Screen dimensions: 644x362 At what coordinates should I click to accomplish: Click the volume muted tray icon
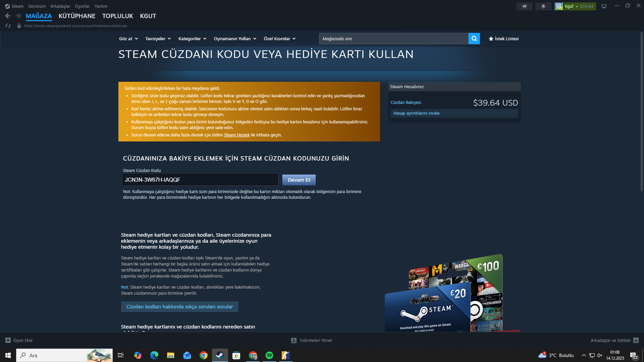(600, 355)
